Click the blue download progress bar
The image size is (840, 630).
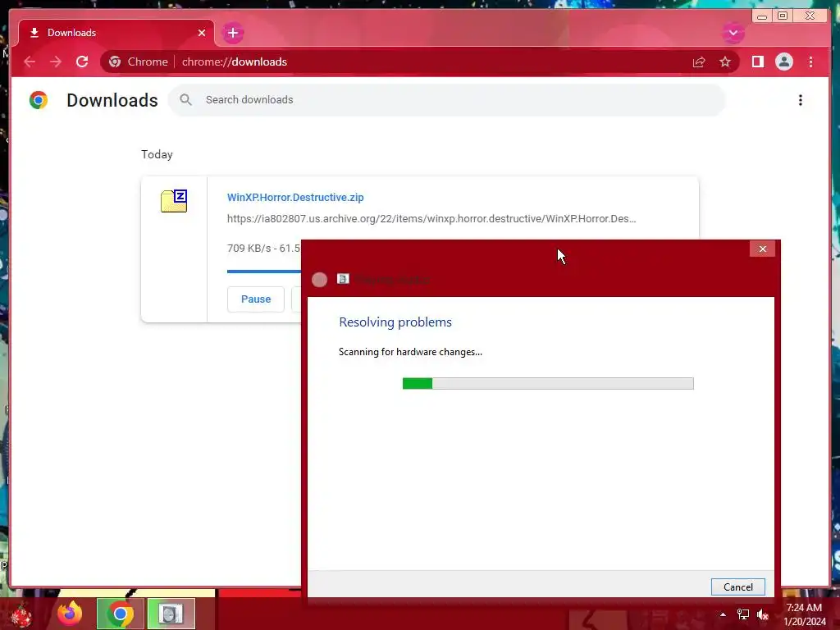[x=264, y=271]
